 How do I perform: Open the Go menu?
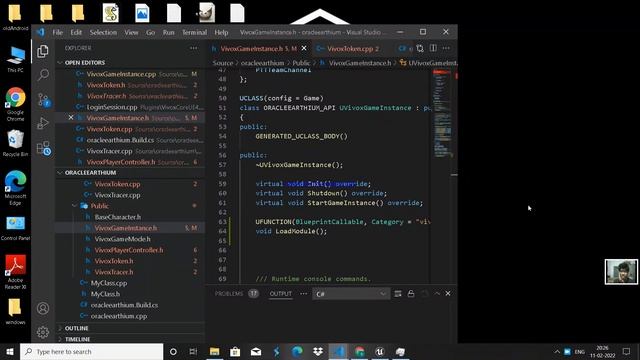(x=151, y=32)
